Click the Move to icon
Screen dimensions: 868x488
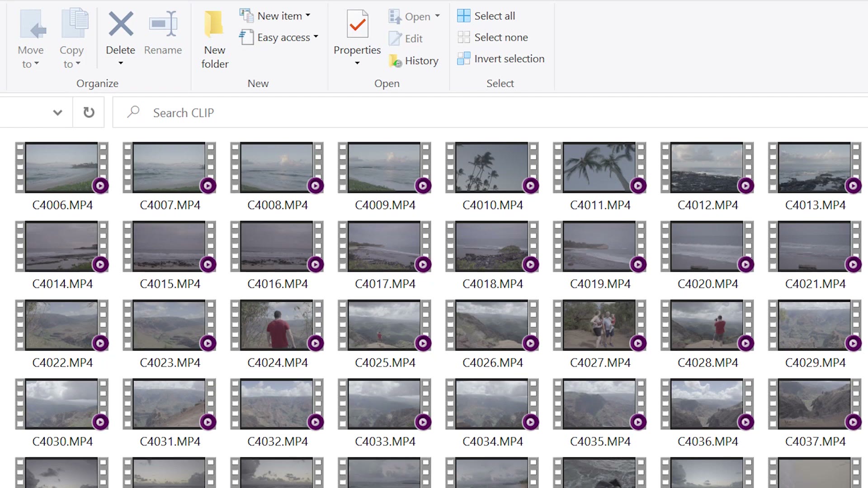point(33,23)
